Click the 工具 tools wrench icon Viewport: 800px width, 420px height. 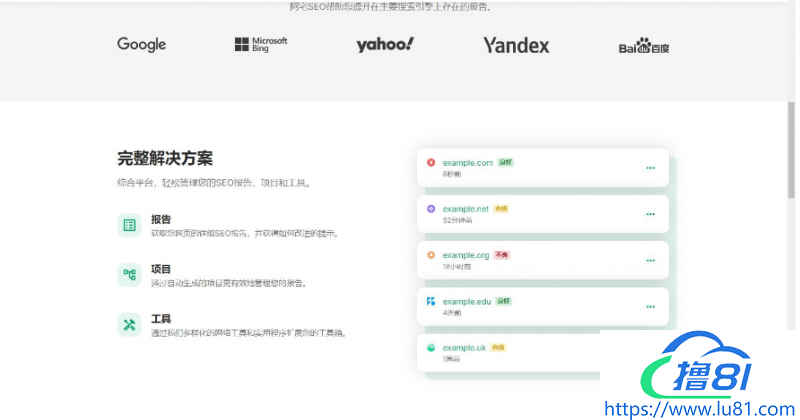coord(129,324)
